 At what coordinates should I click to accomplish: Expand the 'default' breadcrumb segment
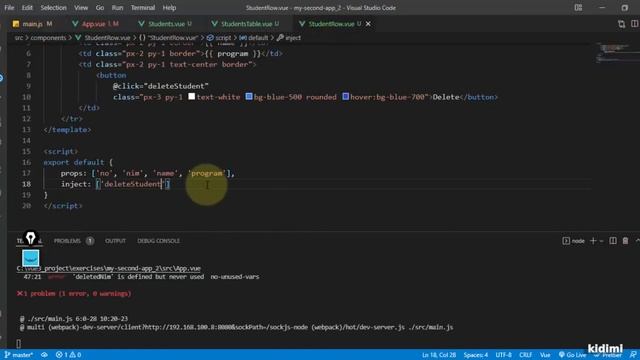(254, 38)
